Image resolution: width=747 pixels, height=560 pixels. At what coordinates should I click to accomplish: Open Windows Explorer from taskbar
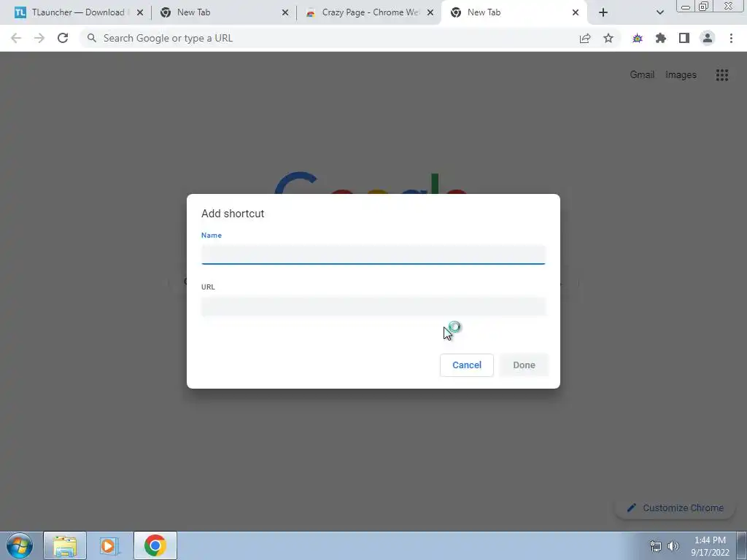coord(65,545)
